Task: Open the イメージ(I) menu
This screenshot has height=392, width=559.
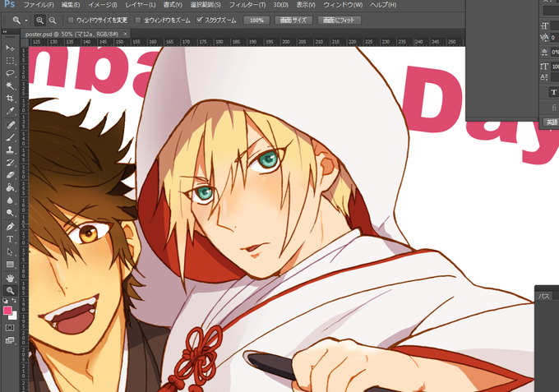Action: pyautogui.click(x=103, y=5)
